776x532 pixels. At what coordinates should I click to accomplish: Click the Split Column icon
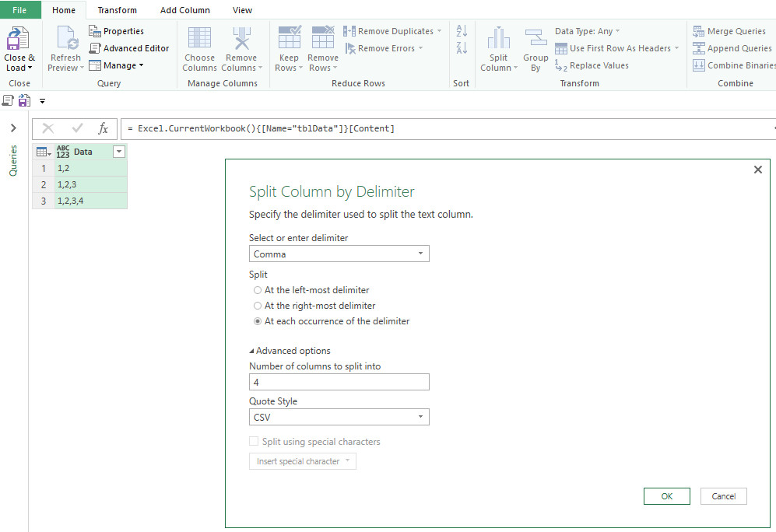tap(499, 39)
